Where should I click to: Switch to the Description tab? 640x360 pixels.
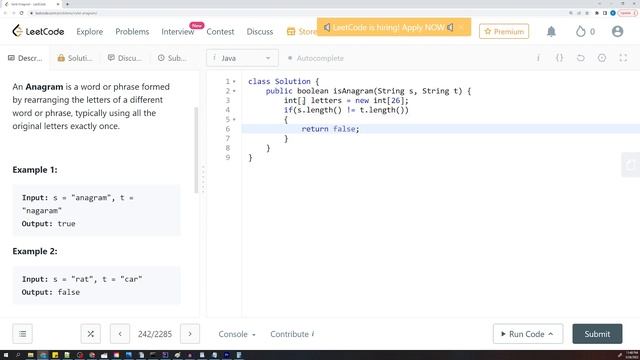click(25, 58)
